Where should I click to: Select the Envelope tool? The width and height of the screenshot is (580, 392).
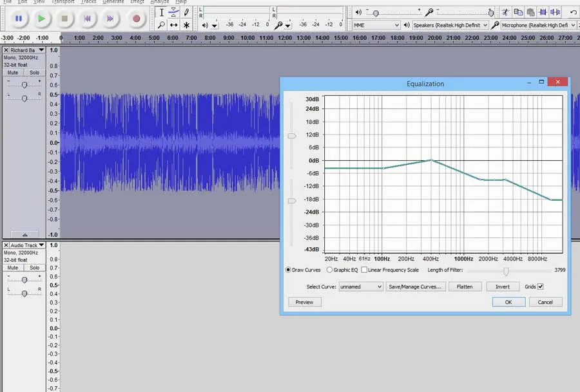[x=173, y=12]
